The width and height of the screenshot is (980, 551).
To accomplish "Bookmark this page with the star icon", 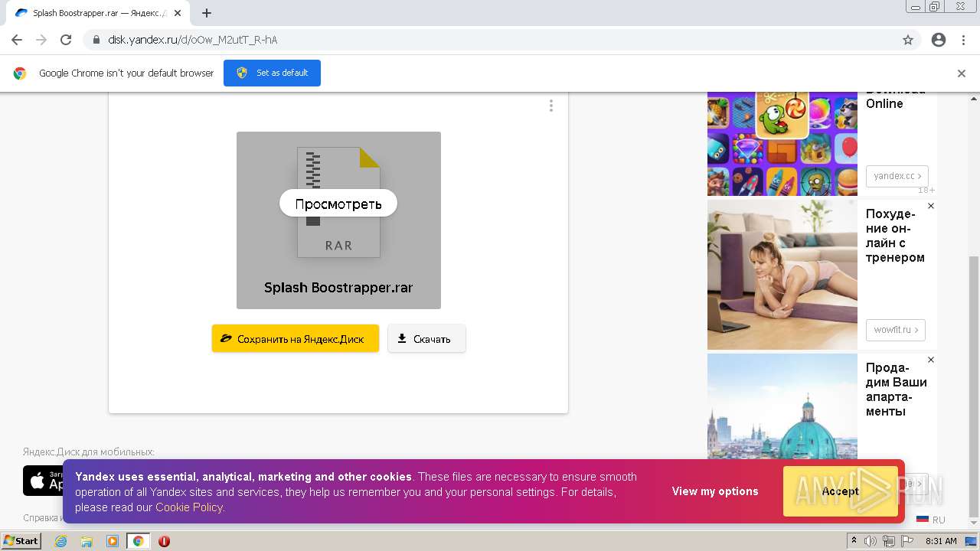I will pos(908,40).
